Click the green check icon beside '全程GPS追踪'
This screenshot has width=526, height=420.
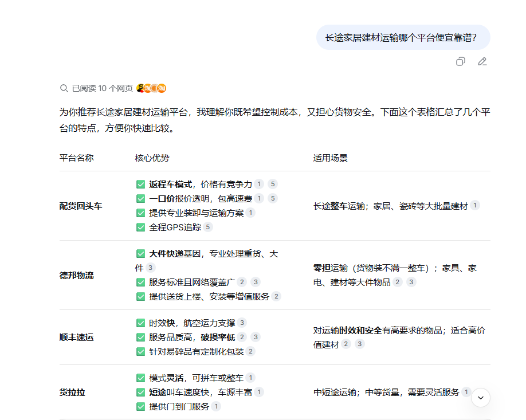pyautogui.click(x=140, y=227)
